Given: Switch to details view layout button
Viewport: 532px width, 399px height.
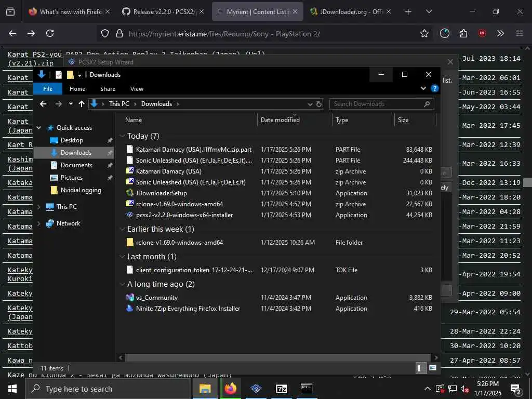Looking at the screenshot, I should point(421,368).
